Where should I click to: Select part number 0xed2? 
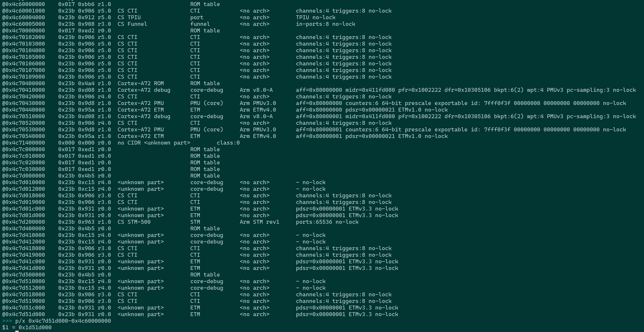86,30
